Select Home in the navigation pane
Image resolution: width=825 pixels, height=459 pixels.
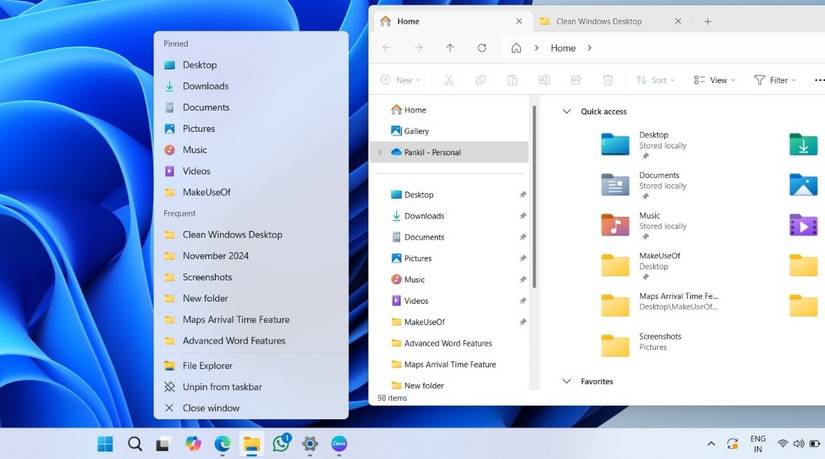pos(450,109)
